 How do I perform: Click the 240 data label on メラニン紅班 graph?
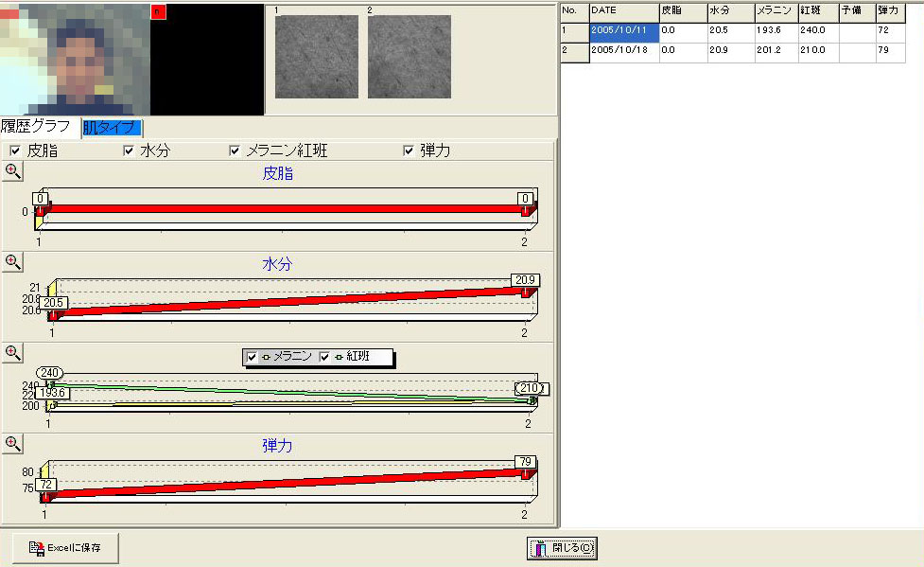coord(49,373)
